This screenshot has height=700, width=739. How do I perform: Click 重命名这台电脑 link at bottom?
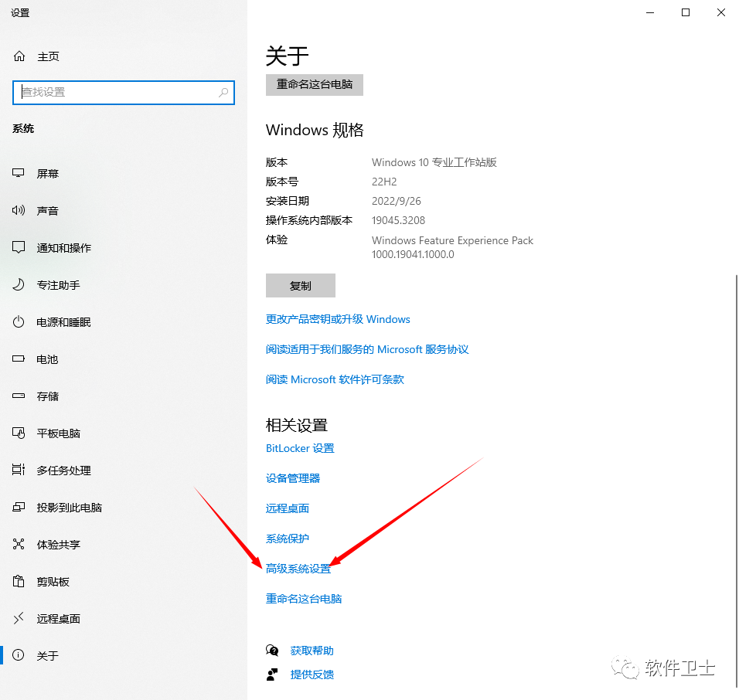(304, 600)
